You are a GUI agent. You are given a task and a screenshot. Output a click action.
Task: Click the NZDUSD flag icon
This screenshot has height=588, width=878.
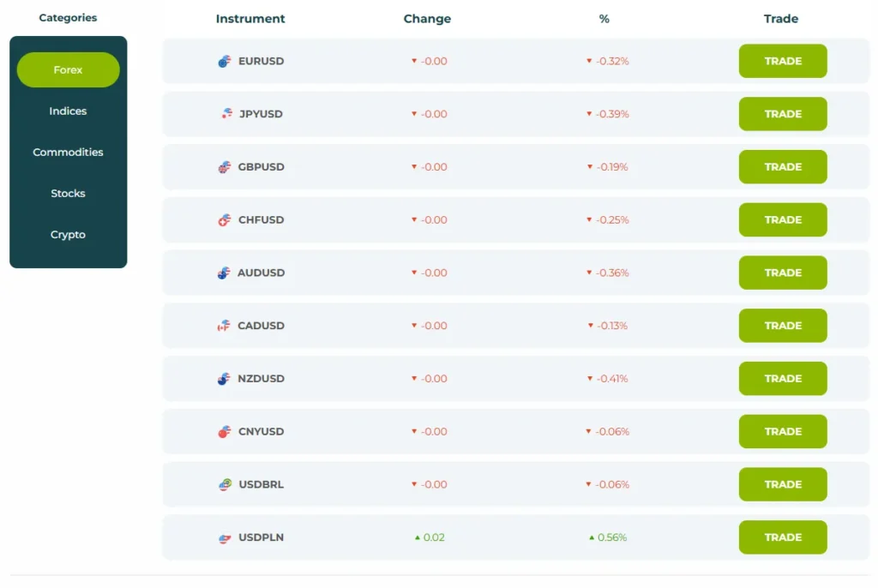click(225, 378)
